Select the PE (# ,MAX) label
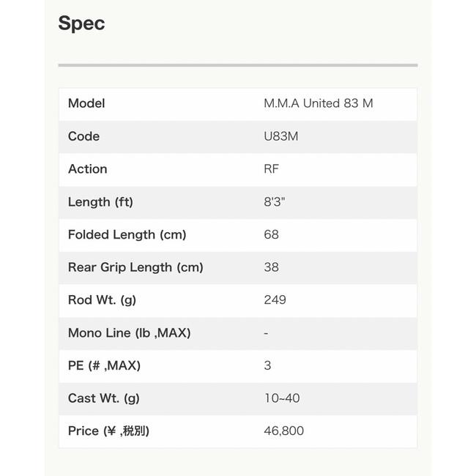Image resolution: width=476 pixels, height=476 pixels. coord(104,365)
